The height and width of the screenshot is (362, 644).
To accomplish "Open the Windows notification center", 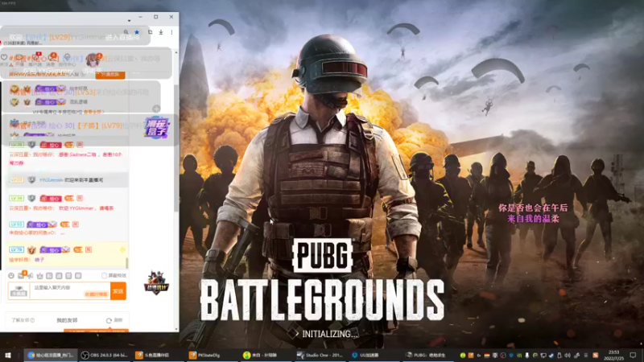I will [634, 355].
